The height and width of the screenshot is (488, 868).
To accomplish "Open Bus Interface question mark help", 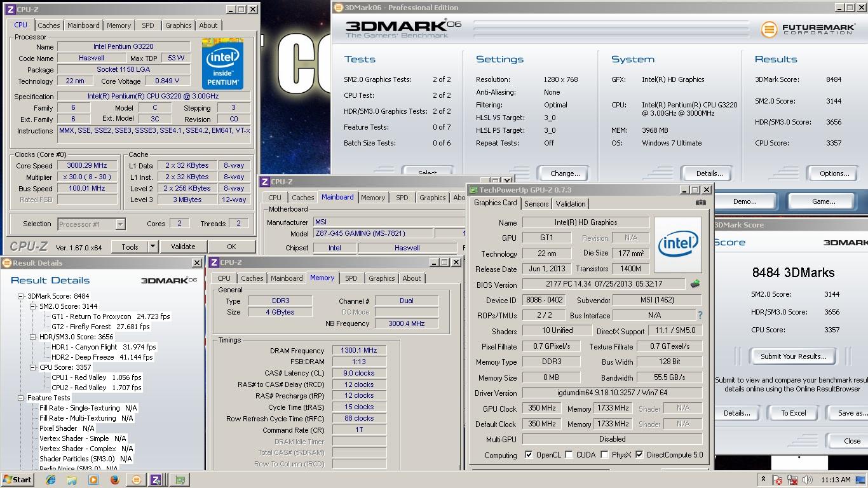I will [700, 315].
